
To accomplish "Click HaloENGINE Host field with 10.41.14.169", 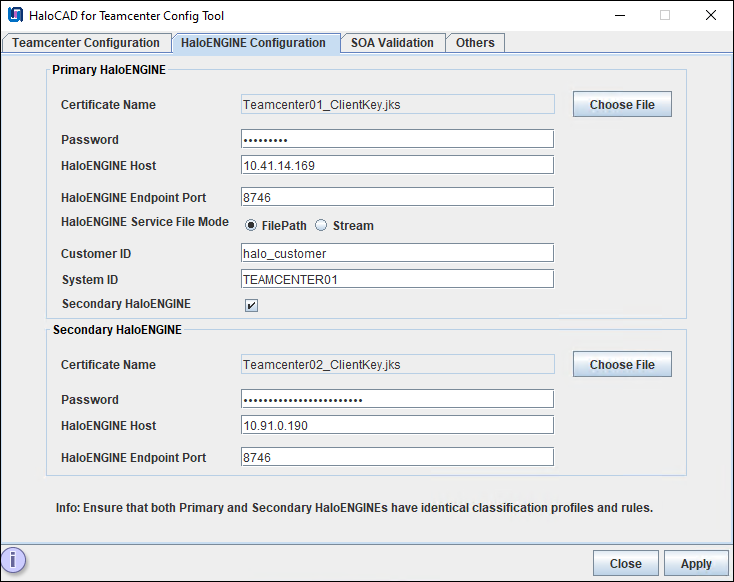I will pos(397,165).
